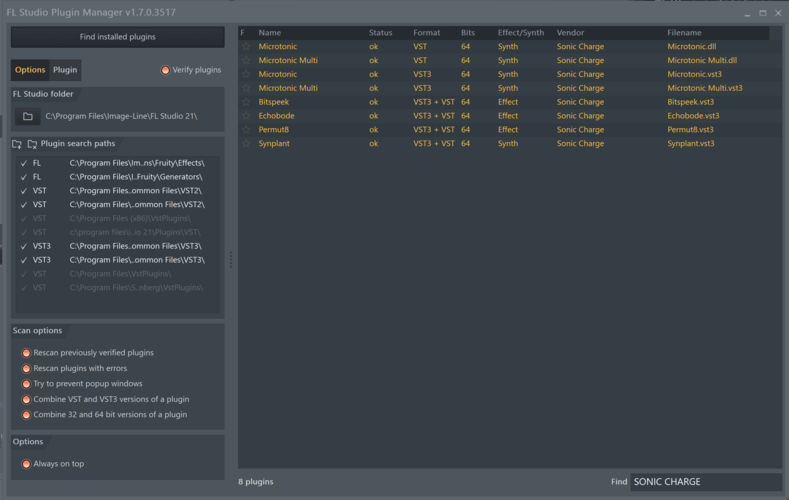Favorite the Microtonic.dll plugin star
The image size is (789, 500).
[246, 46]
